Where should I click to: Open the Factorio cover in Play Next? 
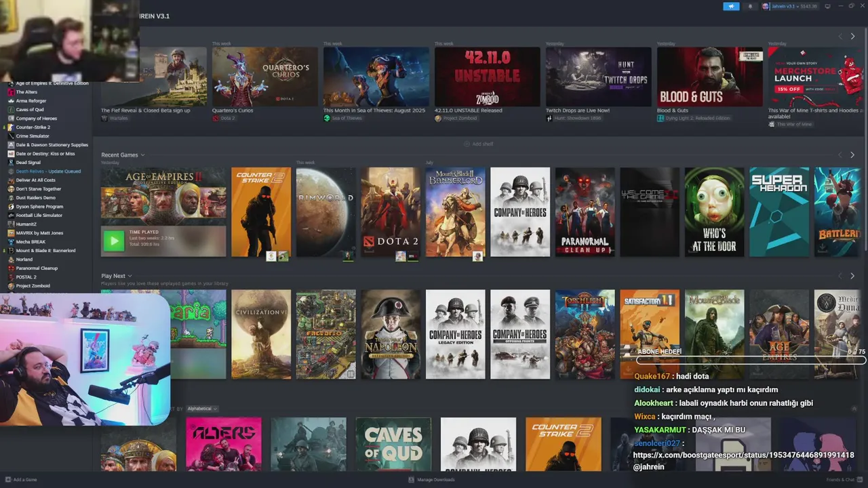(x=325, y=334)
